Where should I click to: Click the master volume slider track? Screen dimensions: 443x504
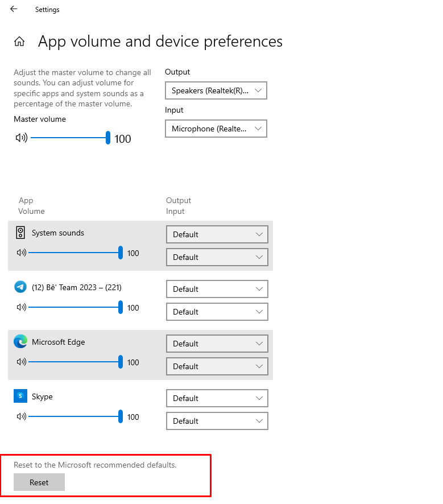[x=71, y=138]
